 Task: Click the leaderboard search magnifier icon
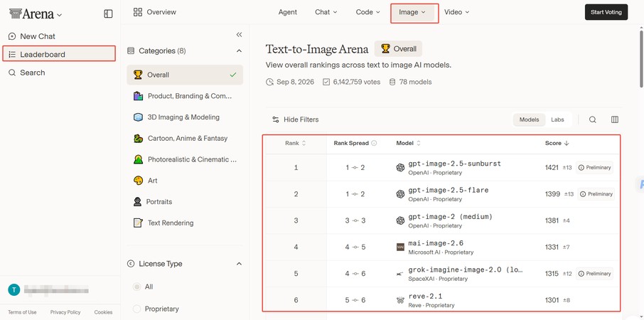coord(593,119)
